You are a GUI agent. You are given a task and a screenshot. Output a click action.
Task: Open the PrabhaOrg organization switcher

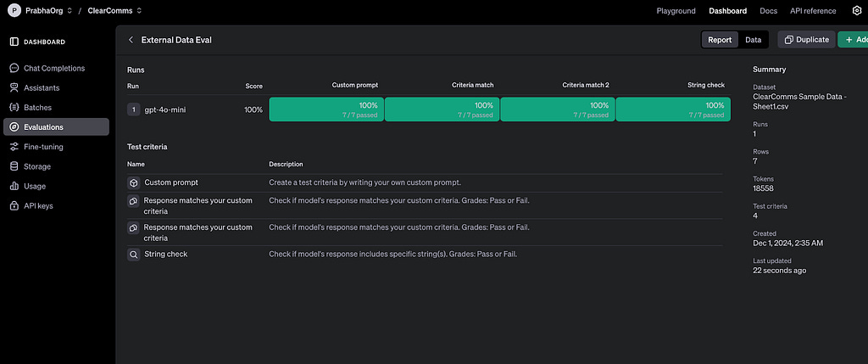(48, 10)
